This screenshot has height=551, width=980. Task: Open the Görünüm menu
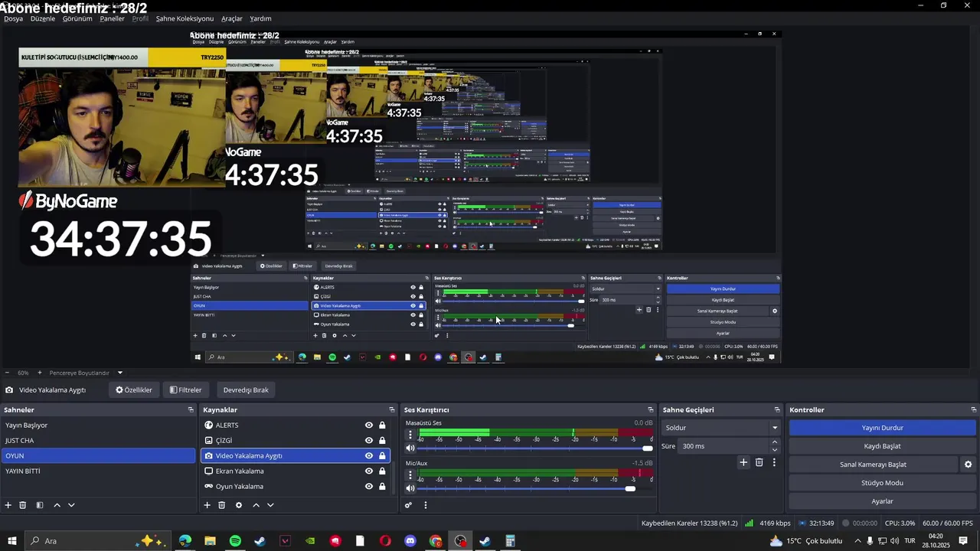77,18
